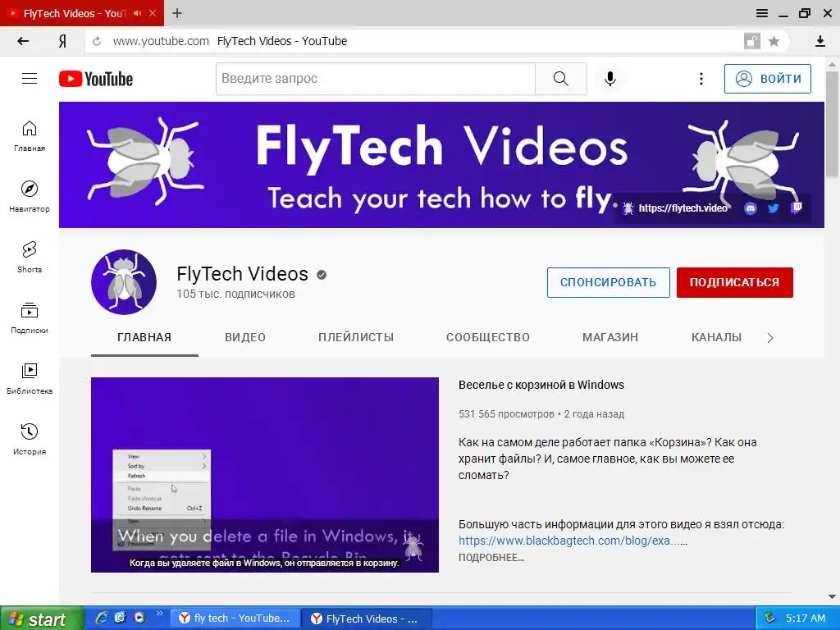This screenshot has width=840, height=630.
Task: Click the system tray icon near clock
Action: [769, 619]
